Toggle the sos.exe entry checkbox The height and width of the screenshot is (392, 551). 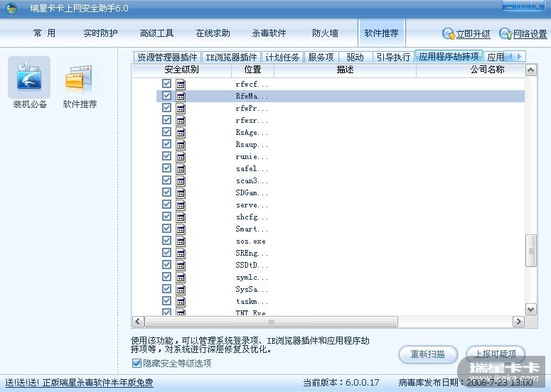coord(166,241)
